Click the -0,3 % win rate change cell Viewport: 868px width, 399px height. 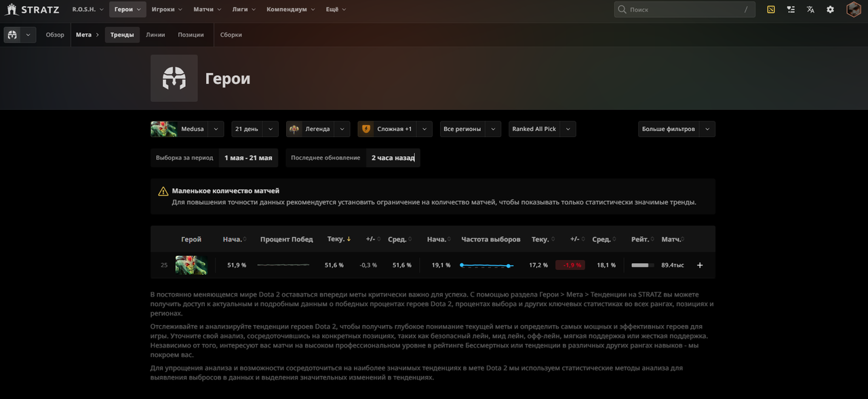click(368, 265)
